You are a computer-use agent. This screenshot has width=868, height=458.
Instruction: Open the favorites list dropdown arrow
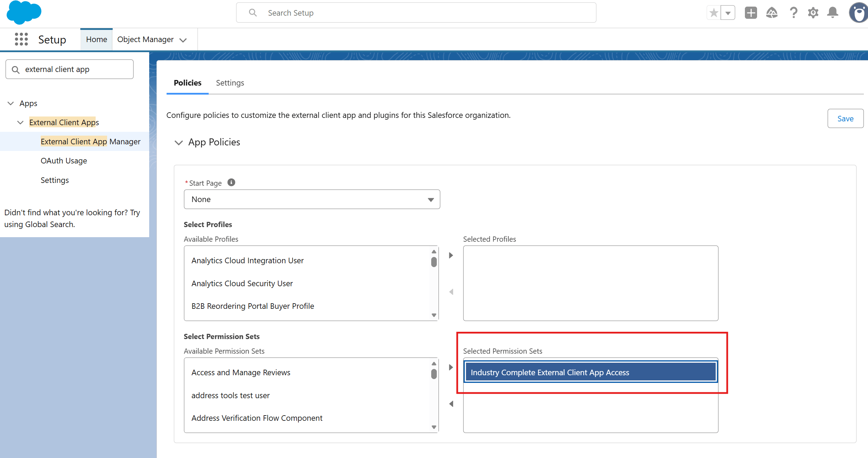click(x=728, y=13)
